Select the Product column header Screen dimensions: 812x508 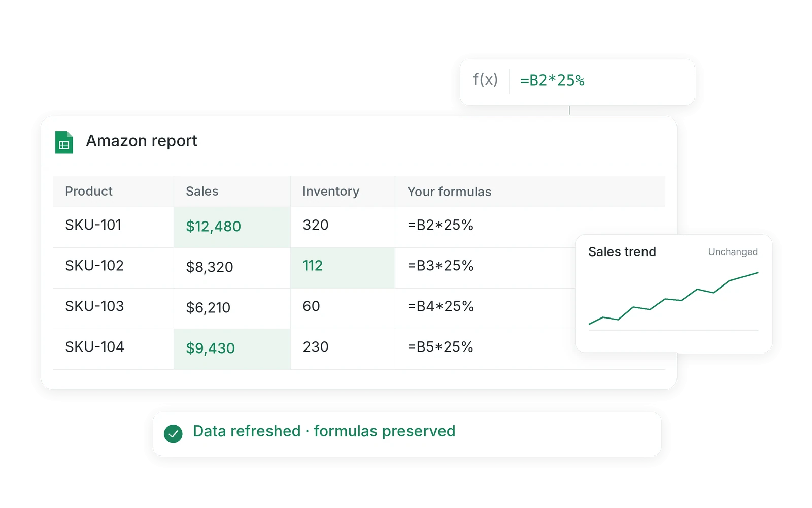[113, 192]
